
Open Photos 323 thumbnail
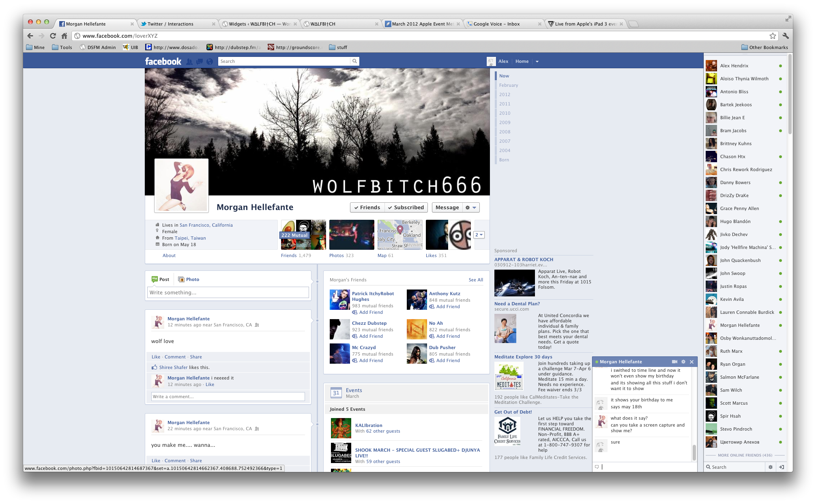click(352, 235)
